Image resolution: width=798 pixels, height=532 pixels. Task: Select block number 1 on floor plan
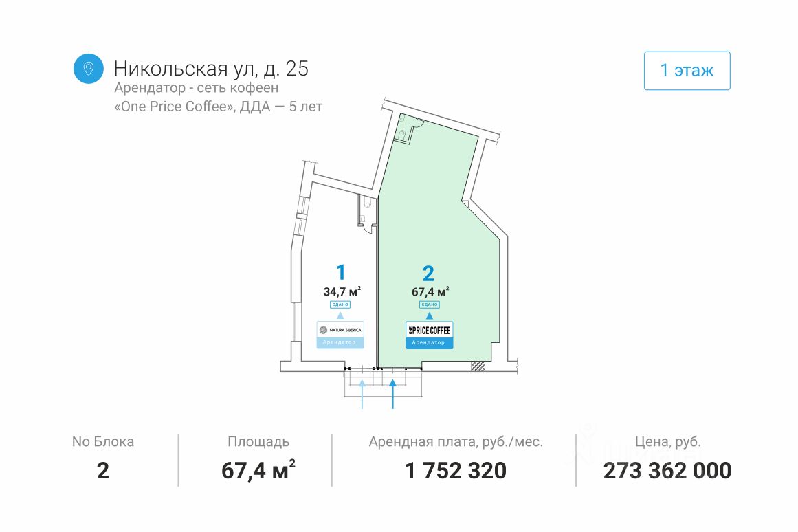pos(340,272)
